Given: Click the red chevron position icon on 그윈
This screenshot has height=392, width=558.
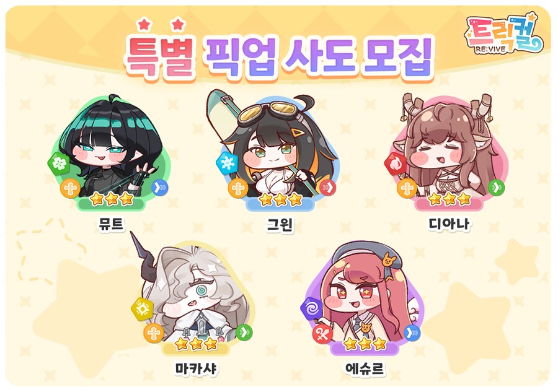Looking at the screenshot, I should [328, 187].
